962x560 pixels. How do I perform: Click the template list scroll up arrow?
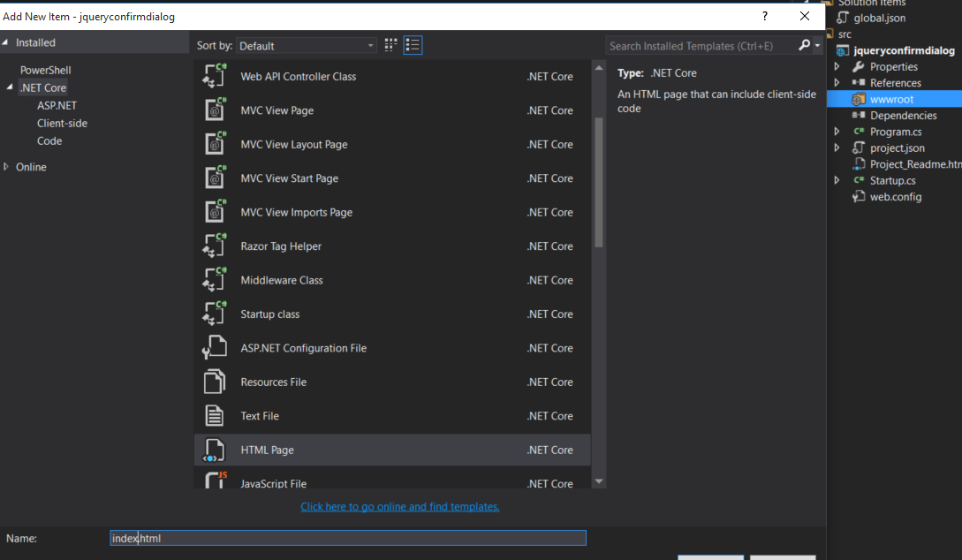[599, 68]
